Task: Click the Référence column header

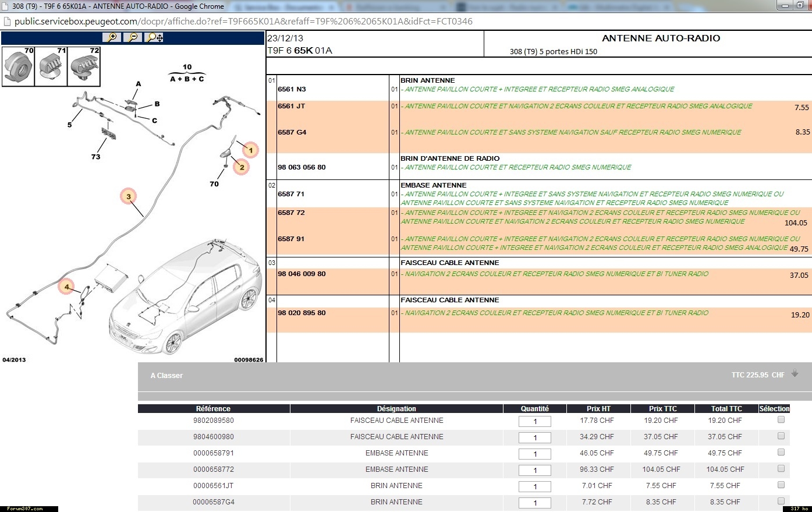Action: [x=213, y=409]
